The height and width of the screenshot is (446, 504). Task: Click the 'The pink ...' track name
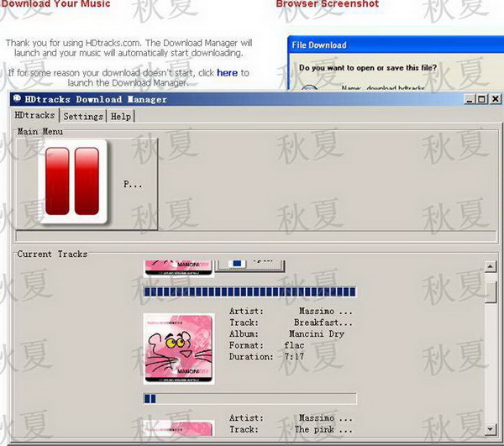323,429
